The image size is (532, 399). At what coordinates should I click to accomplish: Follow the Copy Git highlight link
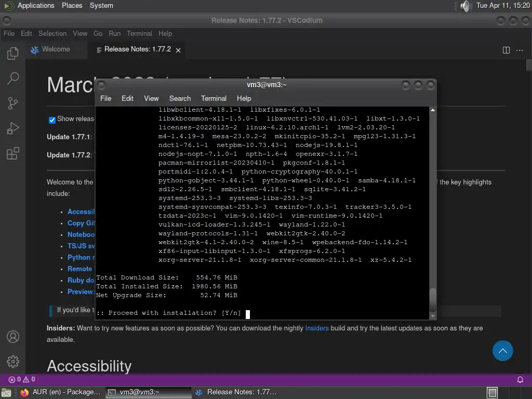tap(81, 223)
